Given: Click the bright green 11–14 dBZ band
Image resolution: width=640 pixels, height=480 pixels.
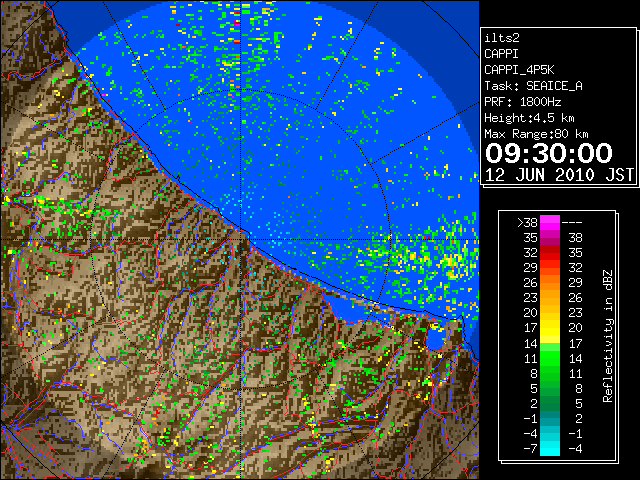Looking at the screenshot, I should pos(550,358).
